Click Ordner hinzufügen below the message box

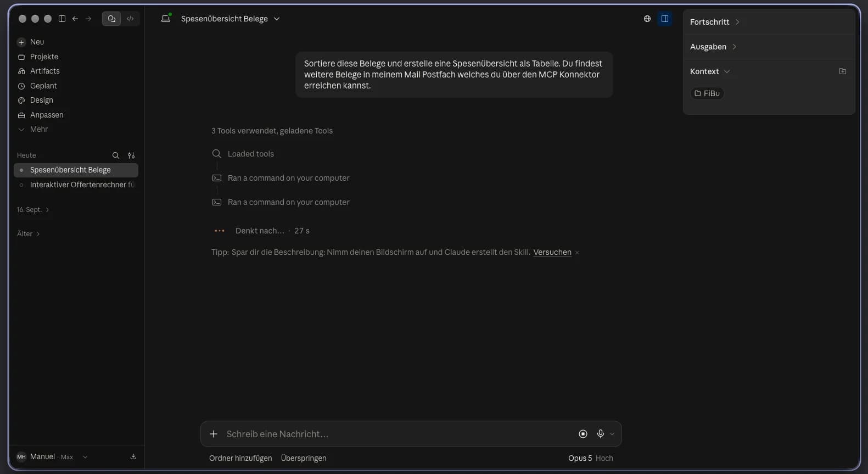coord(240,458)
